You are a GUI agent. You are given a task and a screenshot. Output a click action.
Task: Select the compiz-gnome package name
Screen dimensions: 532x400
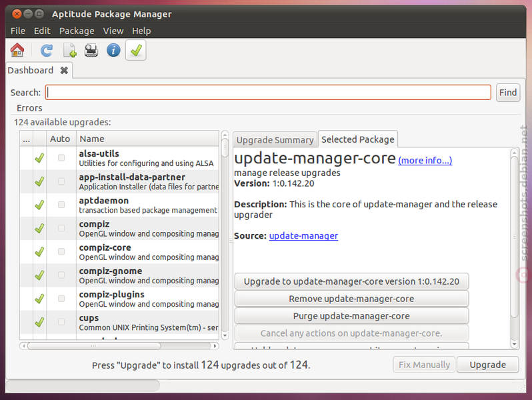110,271
